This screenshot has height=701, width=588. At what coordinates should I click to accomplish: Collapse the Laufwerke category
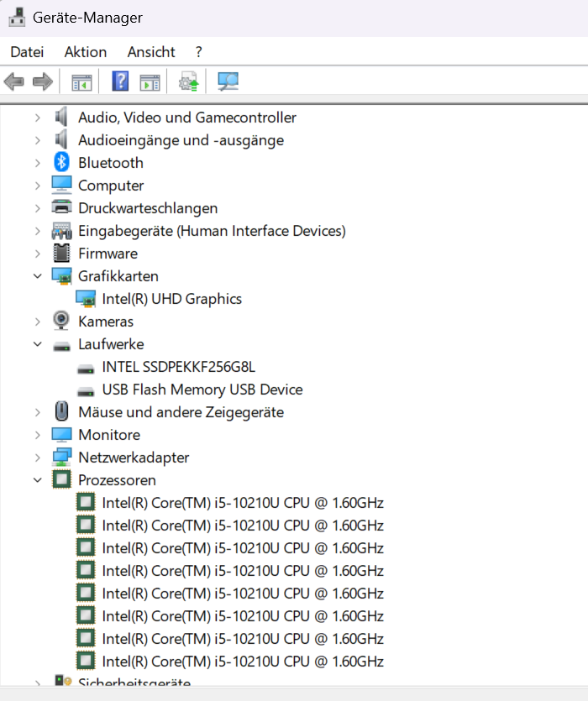(x=38, y=344)
